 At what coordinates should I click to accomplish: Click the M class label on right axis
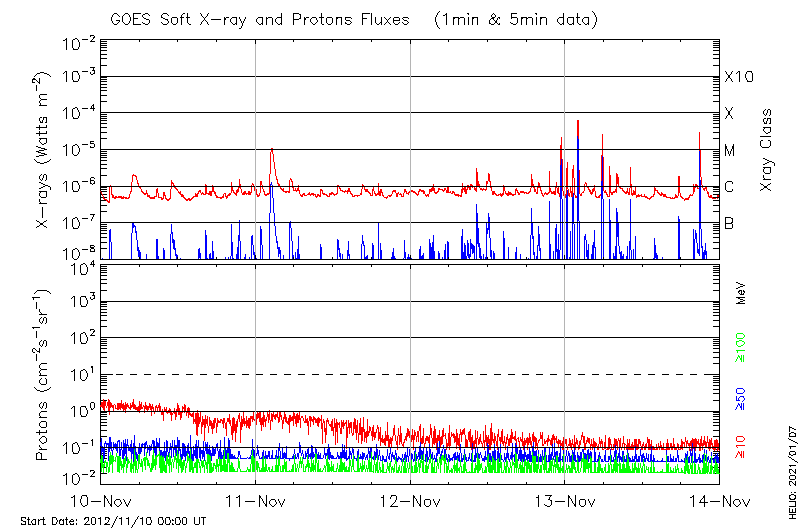point(730,151)
